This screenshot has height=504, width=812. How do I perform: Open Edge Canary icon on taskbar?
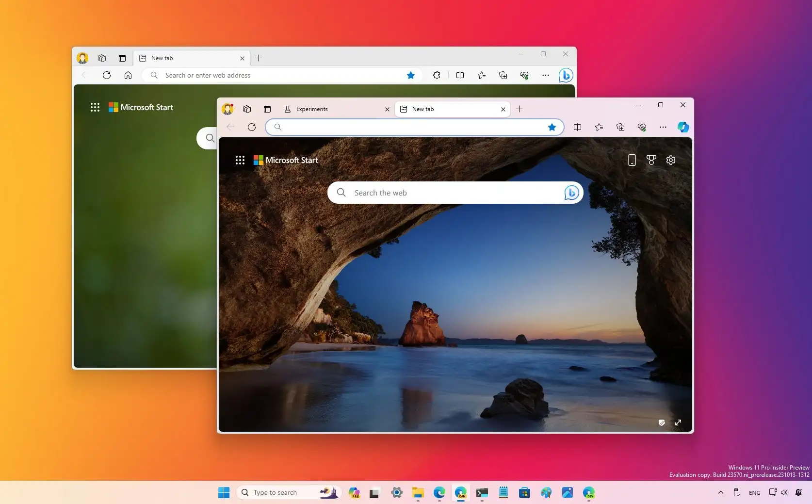pyautogui.click(x=461, y=493)
